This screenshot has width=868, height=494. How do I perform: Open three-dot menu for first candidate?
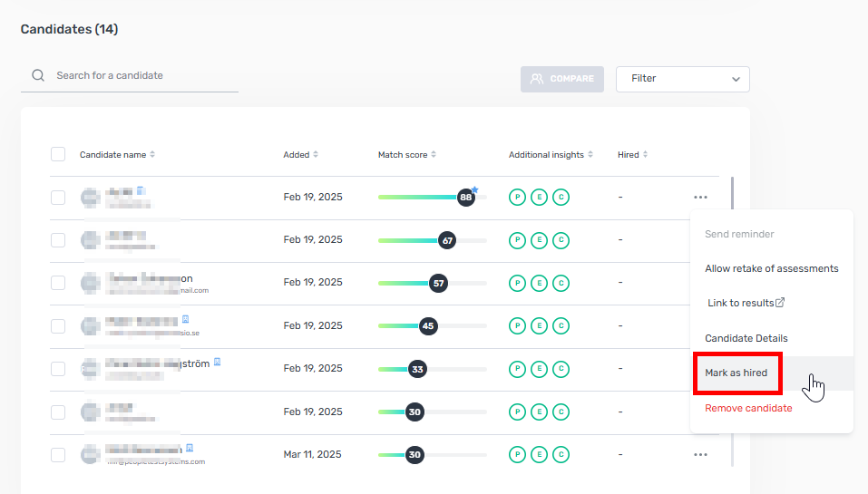(699, 197)
